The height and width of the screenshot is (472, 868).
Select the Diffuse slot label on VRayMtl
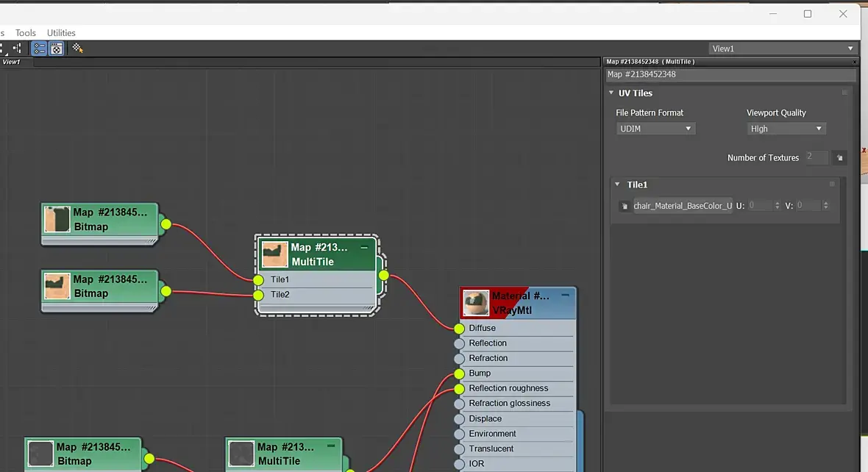[x=482, y=328]
